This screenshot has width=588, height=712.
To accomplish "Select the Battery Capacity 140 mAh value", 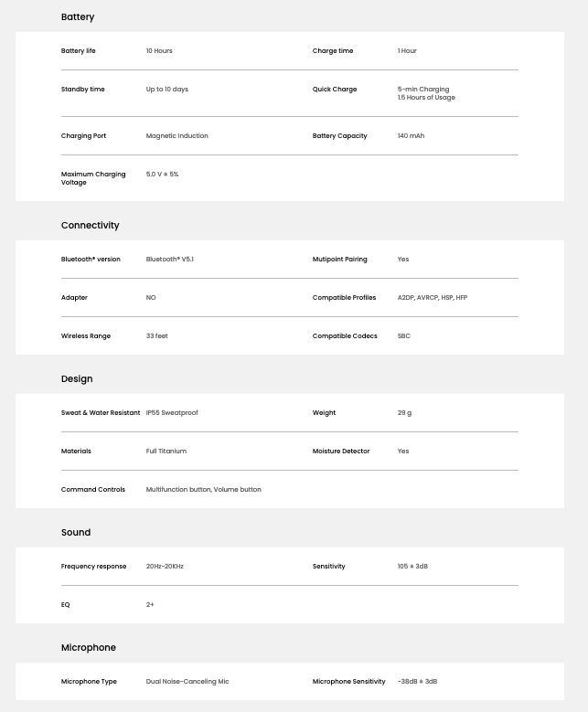I will [411, 136].
